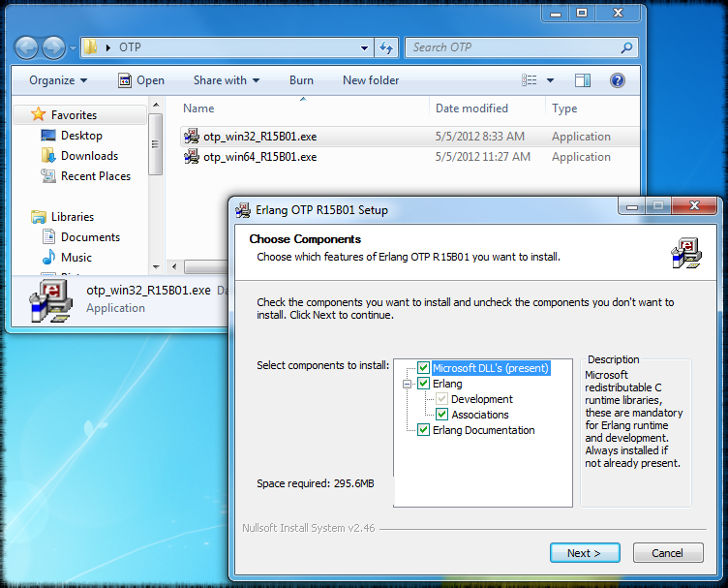Close the Erlang OTP Setup dialog

click(694, 205)
